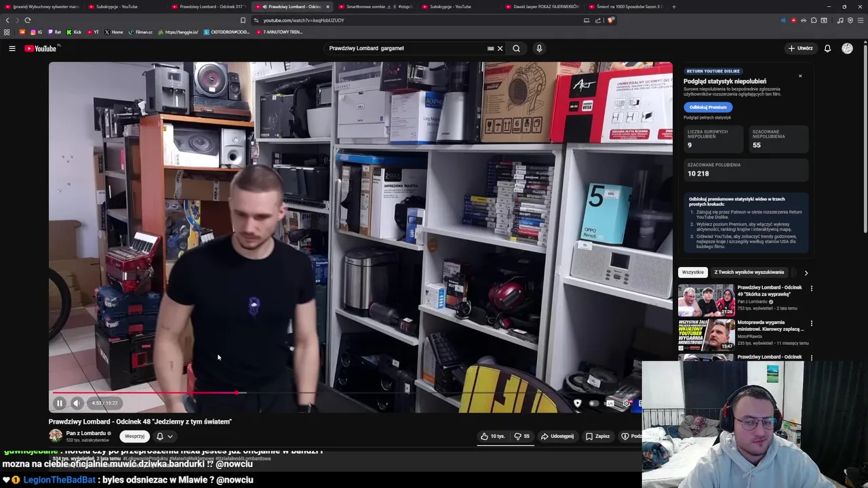Select Z Twoich wyników wyszukiwania chip
Image resolution: width=868 pixels, height=488 pixels.
pos(749,272)
